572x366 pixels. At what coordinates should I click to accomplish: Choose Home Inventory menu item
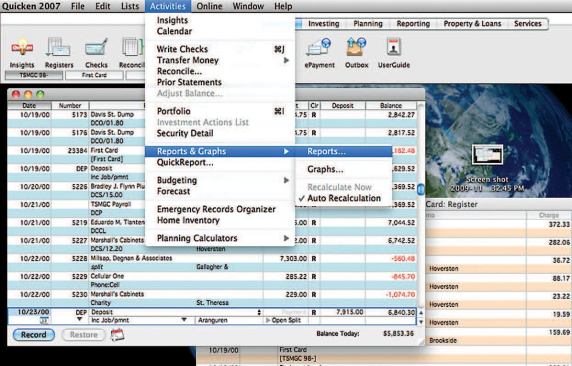(x=220, y=220)
